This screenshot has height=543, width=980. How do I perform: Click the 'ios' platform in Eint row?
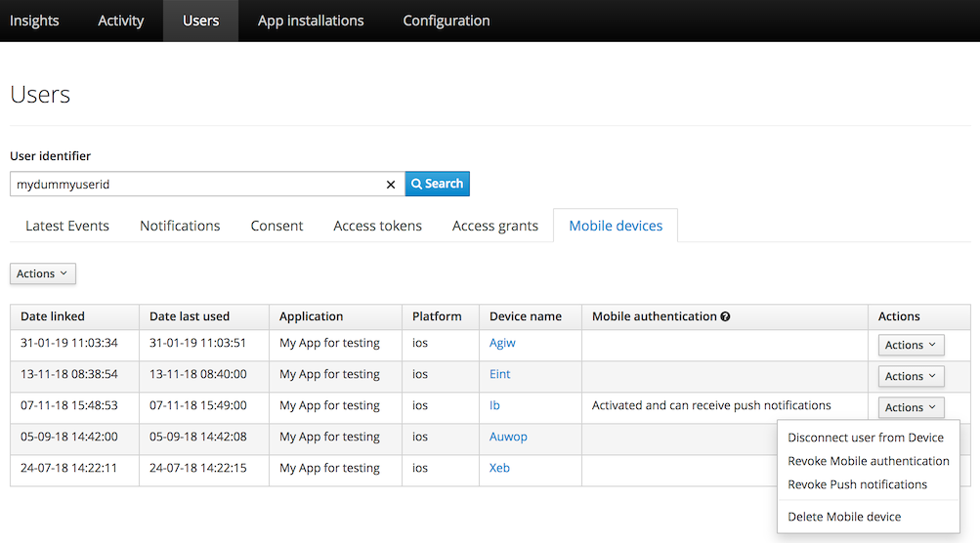click(420, 374)
